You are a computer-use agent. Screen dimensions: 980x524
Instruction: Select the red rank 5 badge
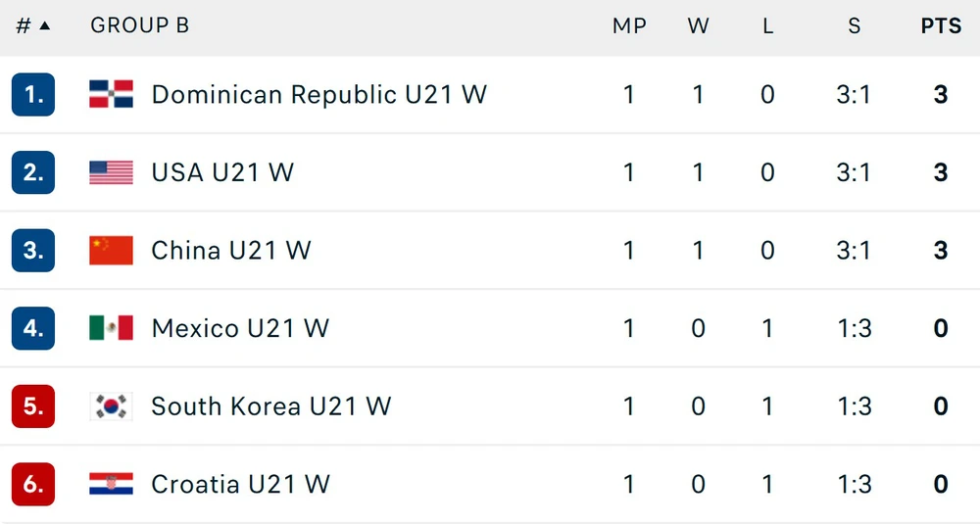pos(33,405)
